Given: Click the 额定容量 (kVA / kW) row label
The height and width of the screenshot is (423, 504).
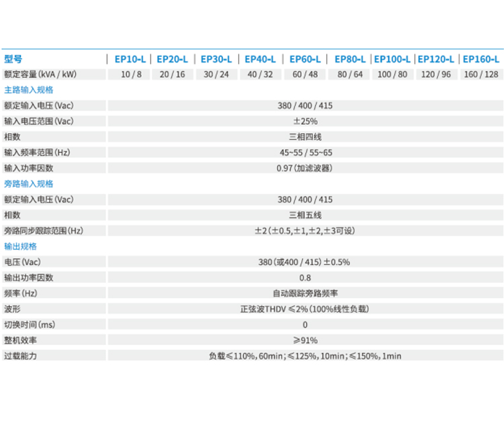Looking at the screenshot, I should (40, 75).
